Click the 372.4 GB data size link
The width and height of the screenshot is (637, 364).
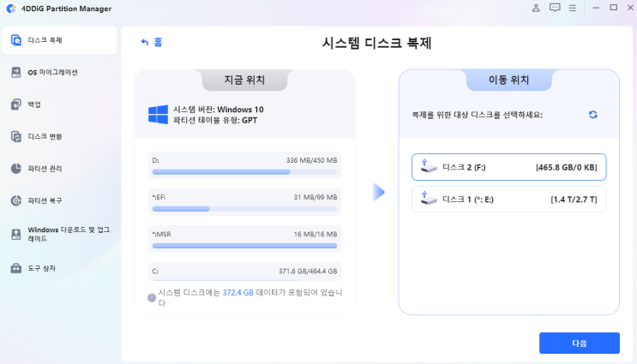[239, 293]
